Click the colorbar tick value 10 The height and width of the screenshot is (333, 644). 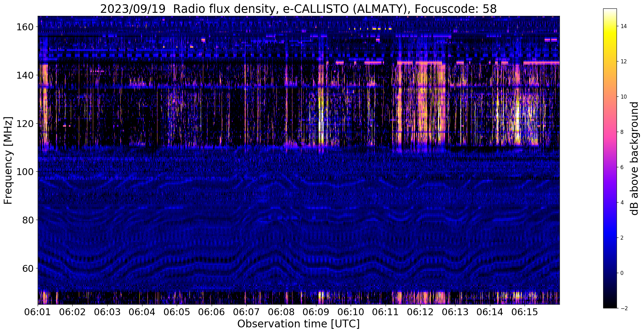point(624,97)
